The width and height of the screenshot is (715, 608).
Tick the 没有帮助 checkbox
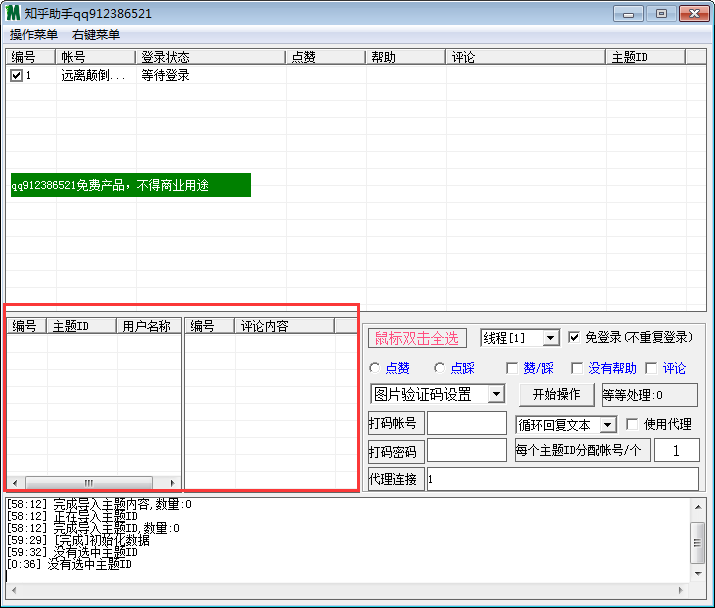pos(577,368)
